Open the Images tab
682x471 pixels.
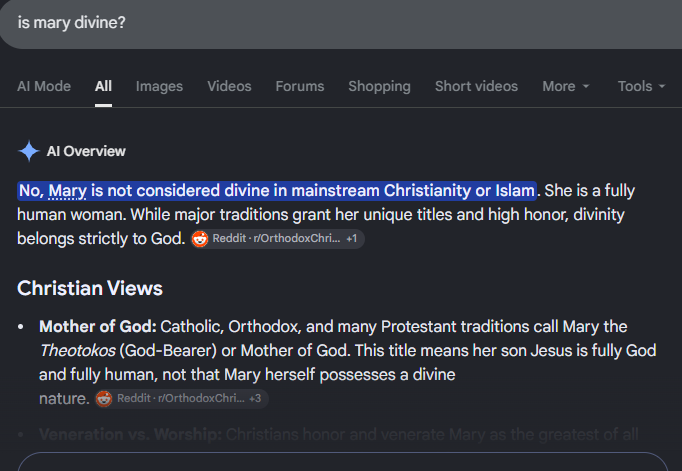(x=159, y=86)
